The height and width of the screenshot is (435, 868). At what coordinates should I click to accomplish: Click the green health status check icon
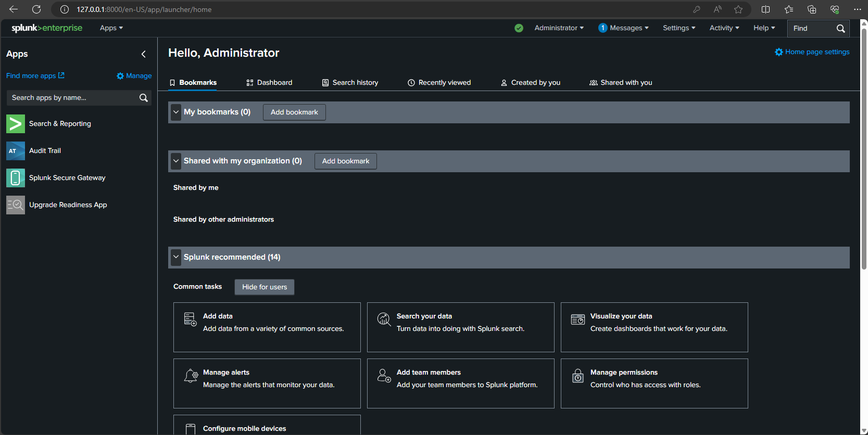(x=519, y=28)
